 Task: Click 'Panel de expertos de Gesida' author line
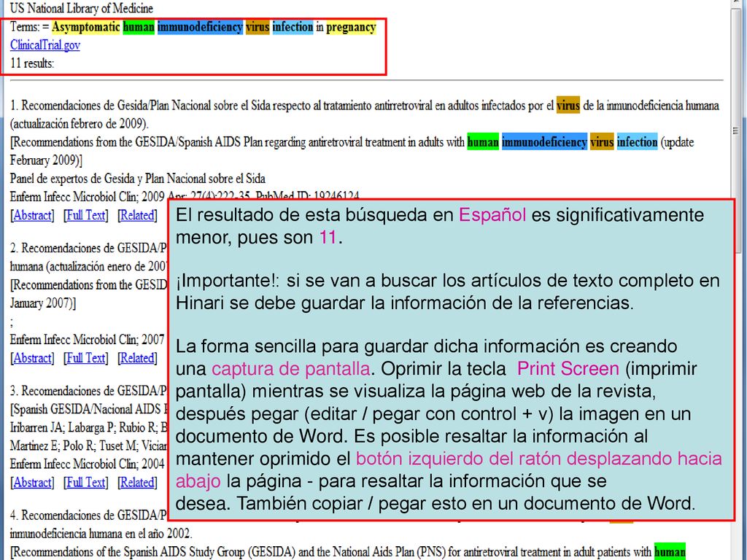point(138,179)
